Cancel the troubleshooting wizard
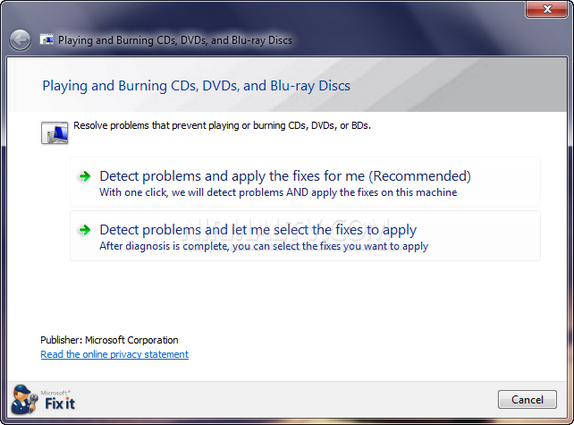This screenshot has height=425, width=574. [527, 399]
